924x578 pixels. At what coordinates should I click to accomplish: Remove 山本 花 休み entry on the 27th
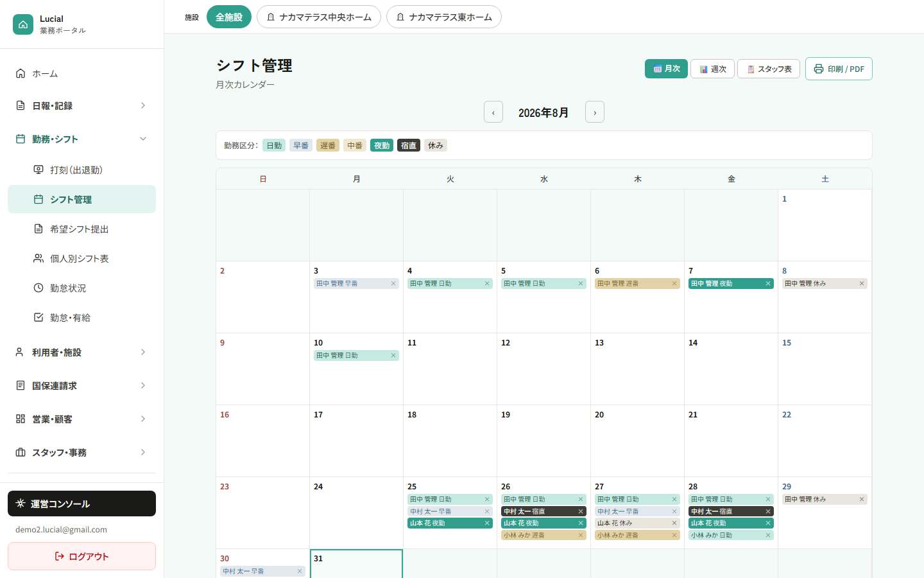(x=674, y=523)
